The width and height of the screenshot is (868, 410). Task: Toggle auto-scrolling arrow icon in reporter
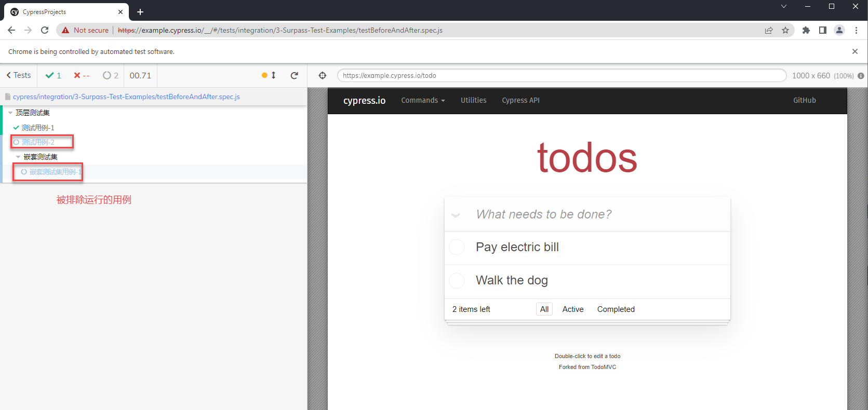(274, 75)
